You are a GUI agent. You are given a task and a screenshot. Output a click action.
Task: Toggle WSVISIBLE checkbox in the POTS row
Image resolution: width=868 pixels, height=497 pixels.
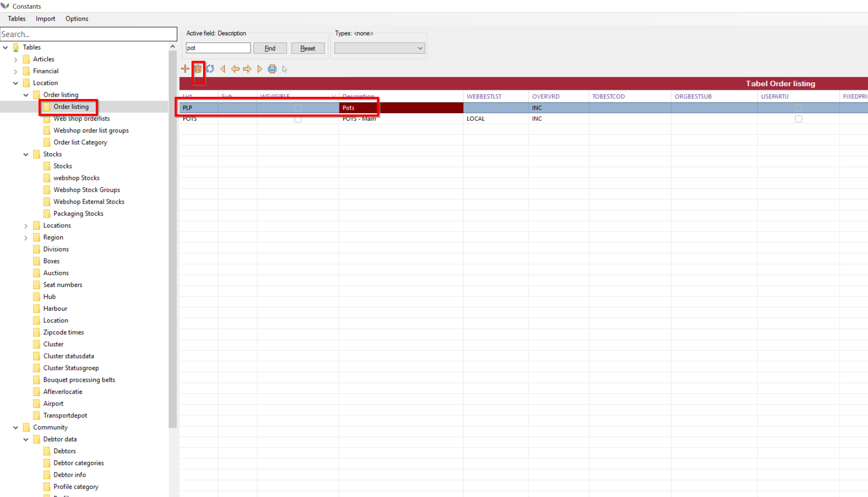[x=298, y=119]
